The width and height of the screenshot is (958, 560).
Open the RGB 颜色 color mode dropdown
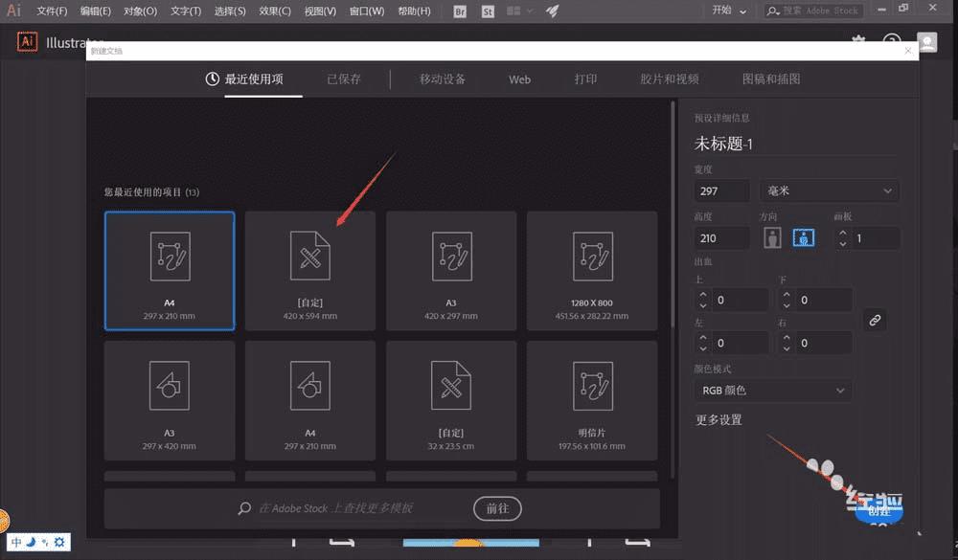point(773,391)
